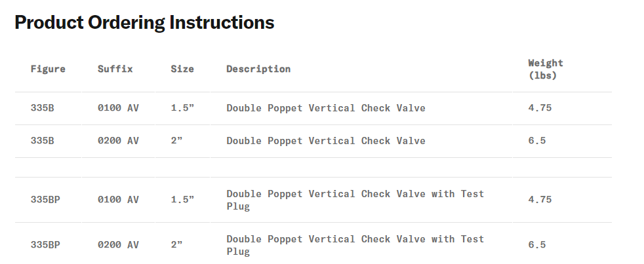Click the 6.5 weight for figure 335BP
This screenshot has width=644, height=264.
pos(537,245)
